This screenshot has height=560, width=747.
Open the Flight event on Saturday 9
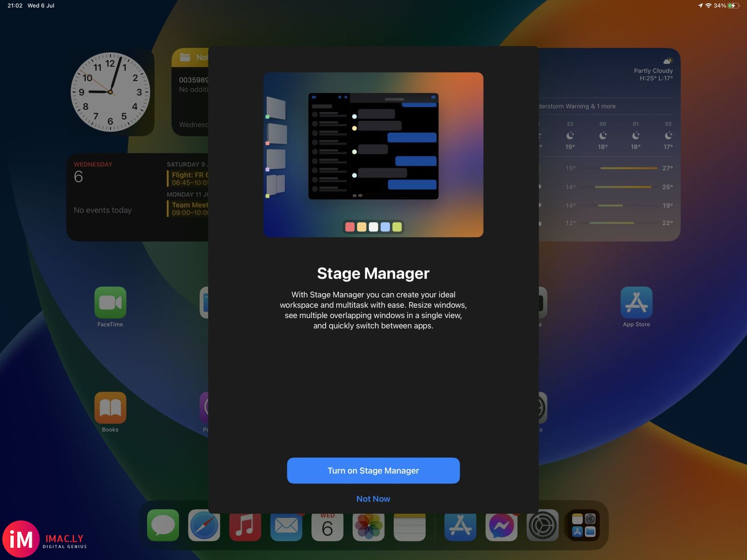(188, 178)
